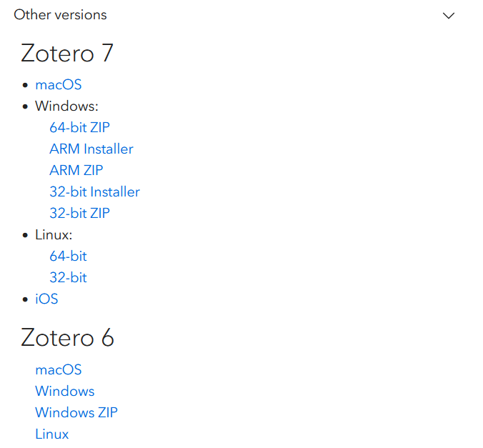This screenshot has width=483, height=448.
Task: Click the Windows 32-bit Installer link
Action: pyautogui.click(x=95, y=192)
